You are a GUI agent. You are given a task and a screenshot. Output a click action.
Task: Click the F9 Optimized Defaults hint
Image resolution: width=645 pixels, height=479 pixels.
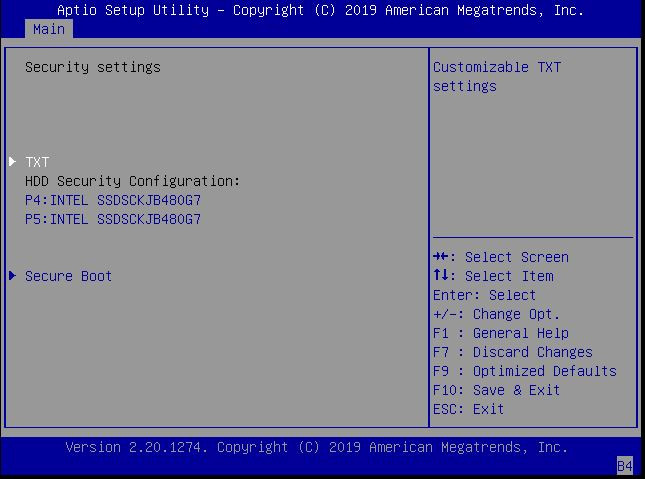coord(525,371)
